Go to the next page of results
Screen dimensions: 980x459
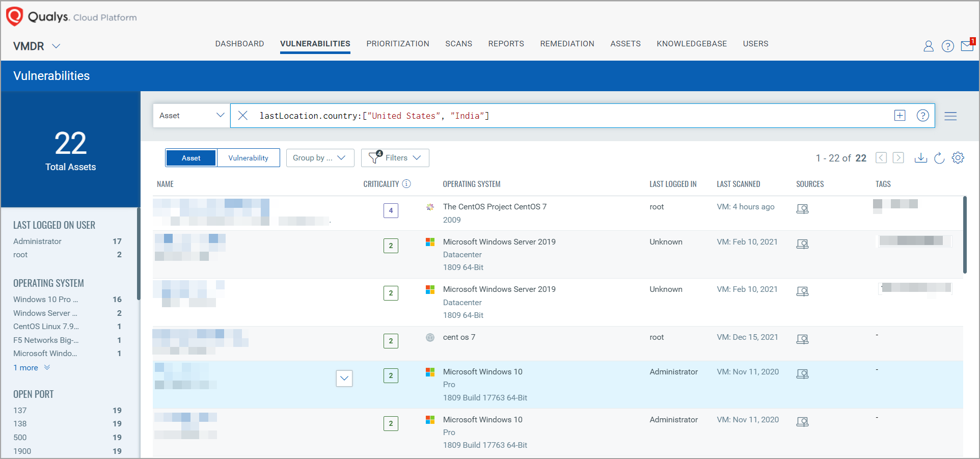coord(899,158)
